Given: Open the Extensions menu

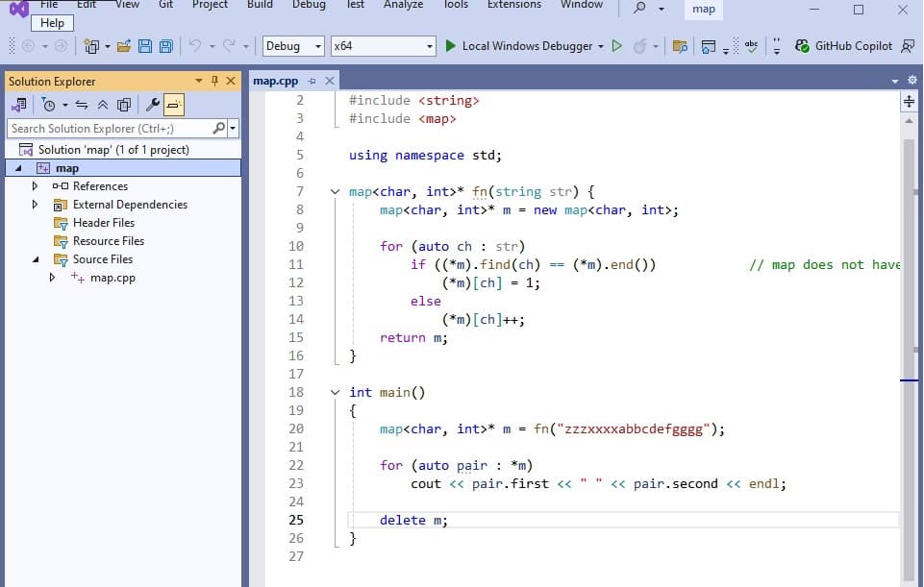Looking at the screenshot, I should click(x=513, y=6).
